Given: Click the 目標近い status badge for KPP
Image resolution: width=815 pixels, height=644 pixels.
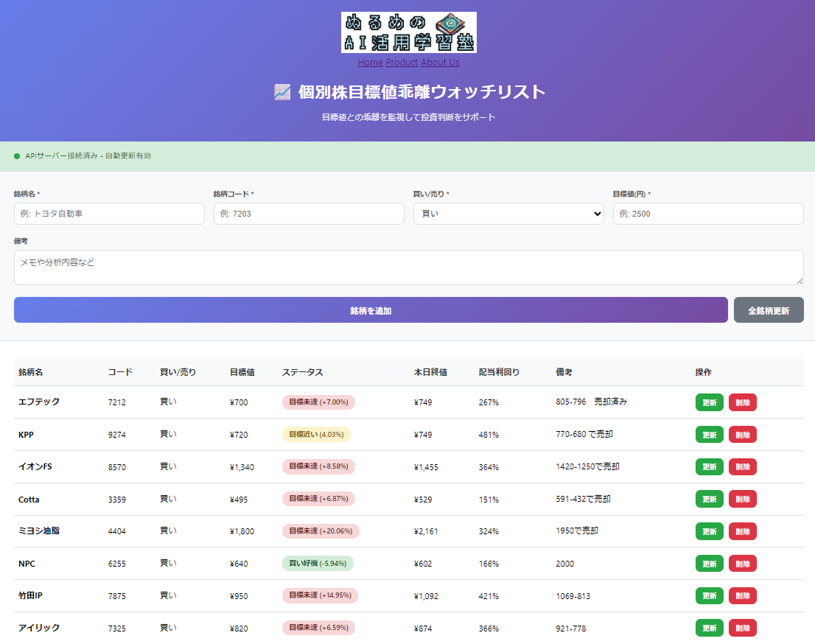Looking at the screenshot, I should point(316,435).
